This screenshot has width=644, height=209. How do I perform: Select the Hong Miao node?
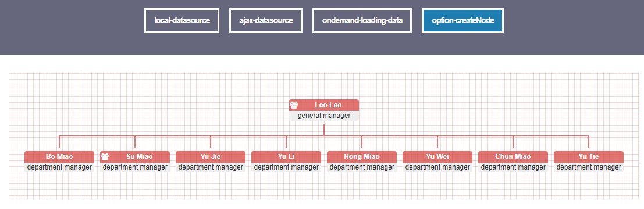pyautogui.click(x=362, y=161)
